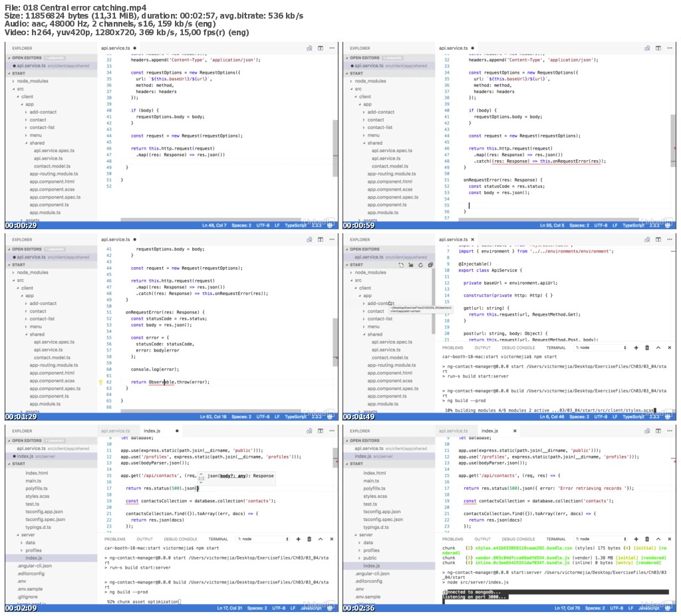681x616 pixels.
Task: Kill terminal with trash icon in 00:02:09 frame
Action: pyautogui.click(x=309, y=539)
